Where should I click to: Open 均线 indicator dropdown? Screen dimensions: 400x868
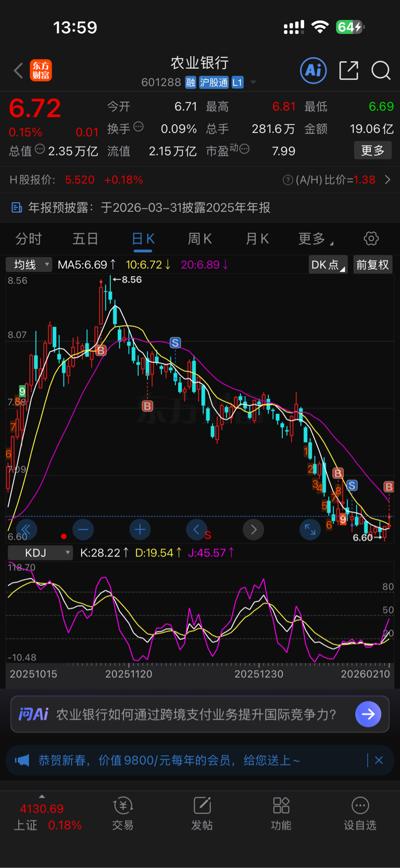(x=29, y=265)
